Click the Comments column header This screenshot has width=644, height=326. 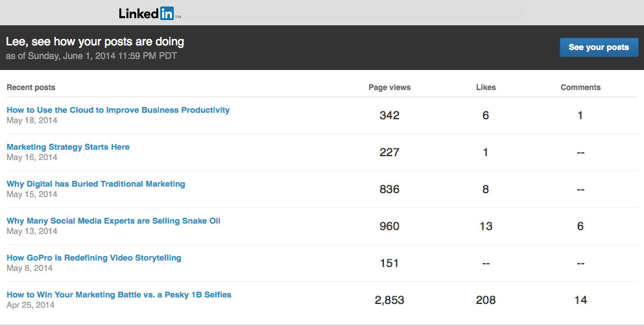[580, 87]
